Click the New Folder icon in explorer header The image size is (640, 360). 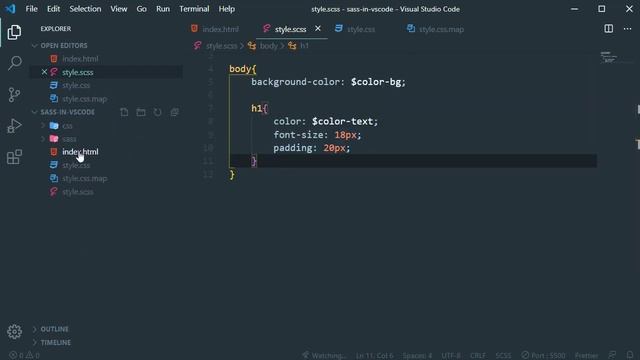point(141,112)
